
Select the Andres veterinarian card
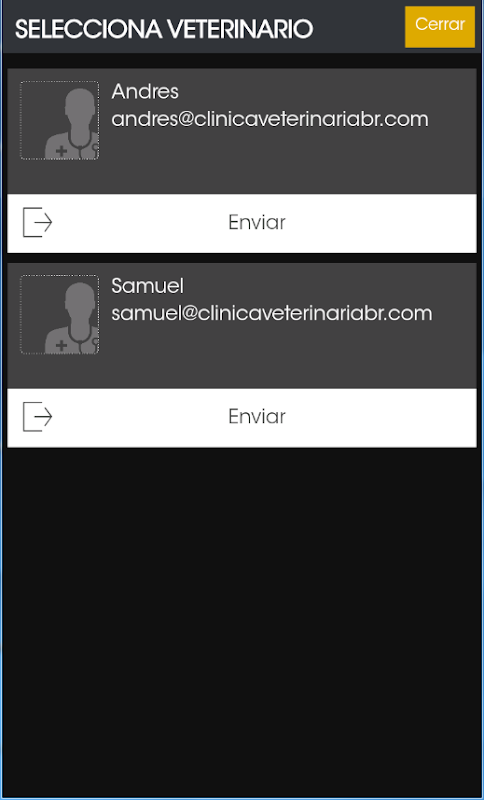242,131
